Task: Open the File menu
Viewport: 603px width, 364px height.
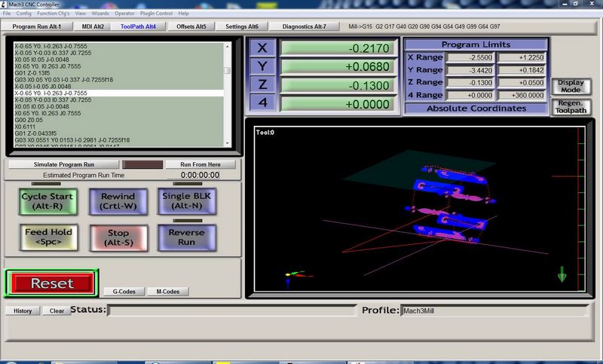Action: (x=7, y=13)
